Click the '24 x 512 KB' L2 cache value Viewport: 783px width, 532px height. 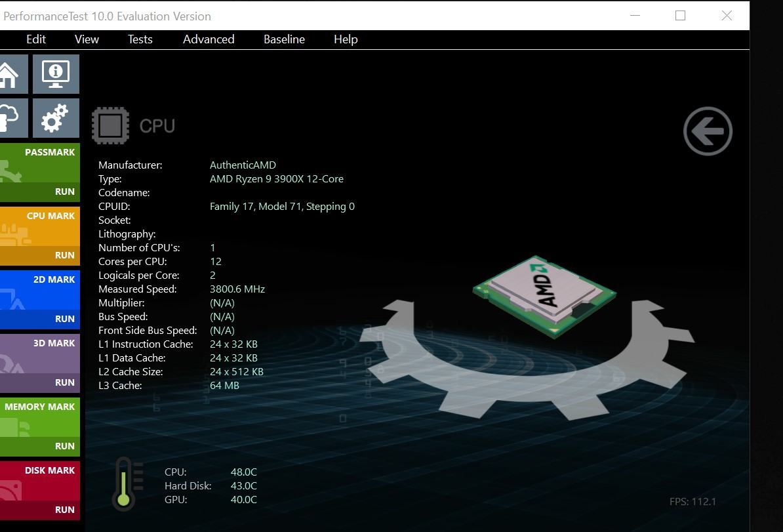pos(236,372)
